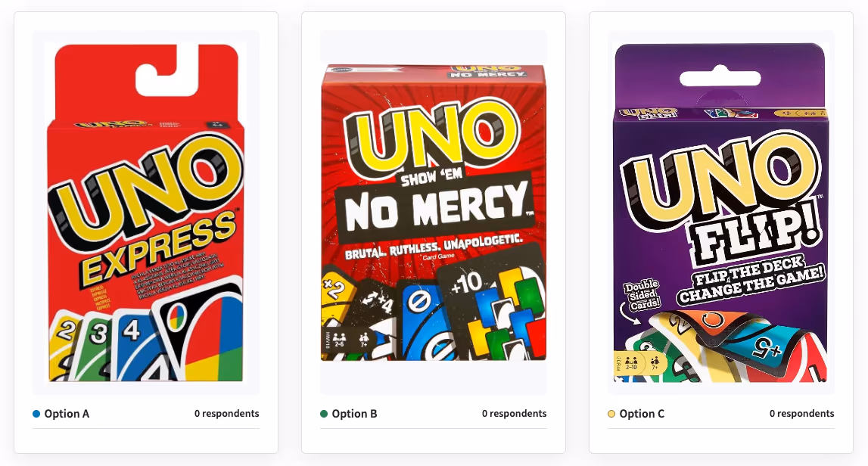Open respondents count for Option B
The height and width of the screenshot is (466, 868).
(x=515, y=413)
